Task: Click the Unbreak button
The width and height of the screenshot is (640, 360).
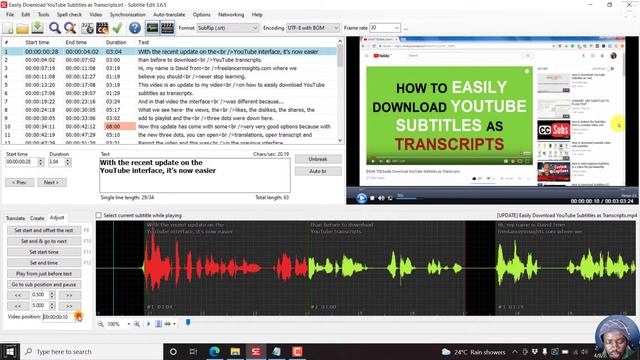Action: pyautogui.click(x=318, y=159)
